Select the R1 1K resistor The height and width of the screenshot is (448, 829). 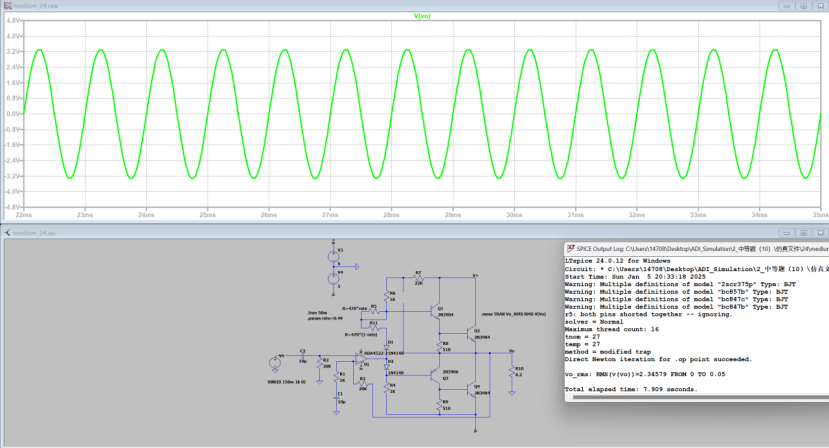click(x=336, y=377)
